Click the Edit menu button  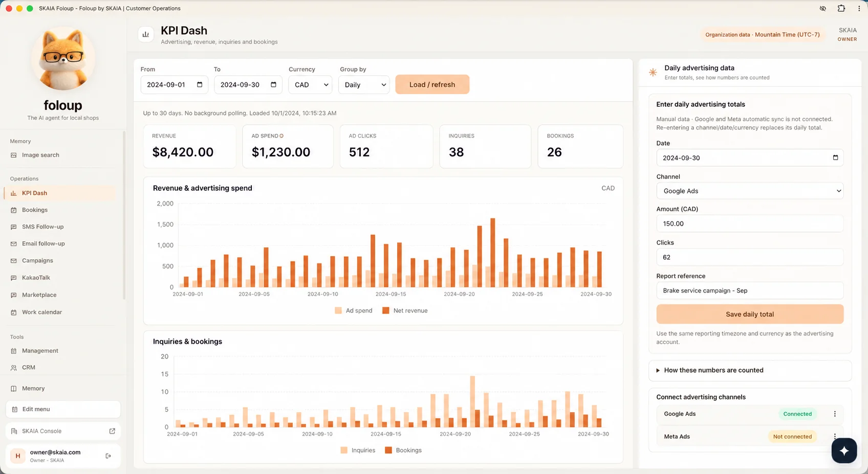pos(63,410)
